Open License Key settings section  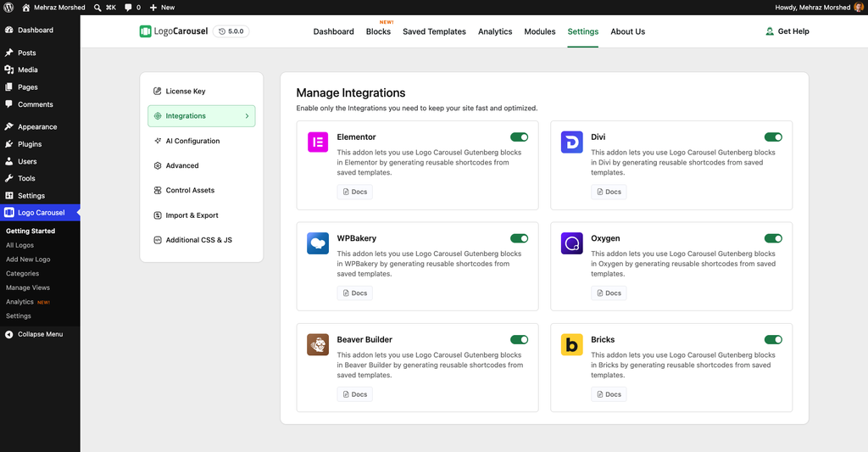(202, 92)
